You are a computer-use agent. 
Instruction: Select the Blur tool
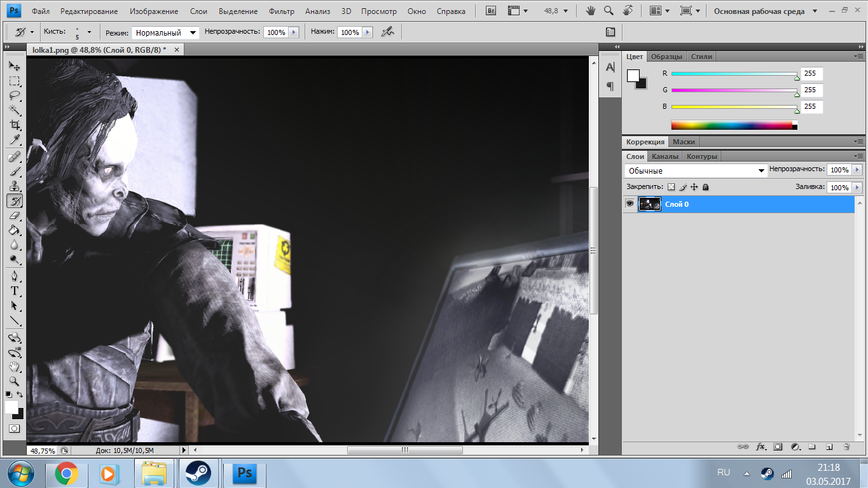[x=14, y=245]
